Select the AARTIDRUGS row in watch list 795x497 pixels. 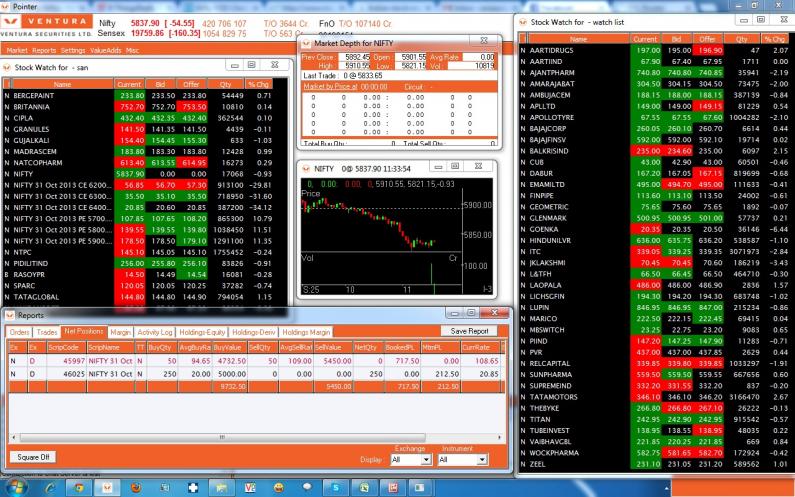pos(654,50)
